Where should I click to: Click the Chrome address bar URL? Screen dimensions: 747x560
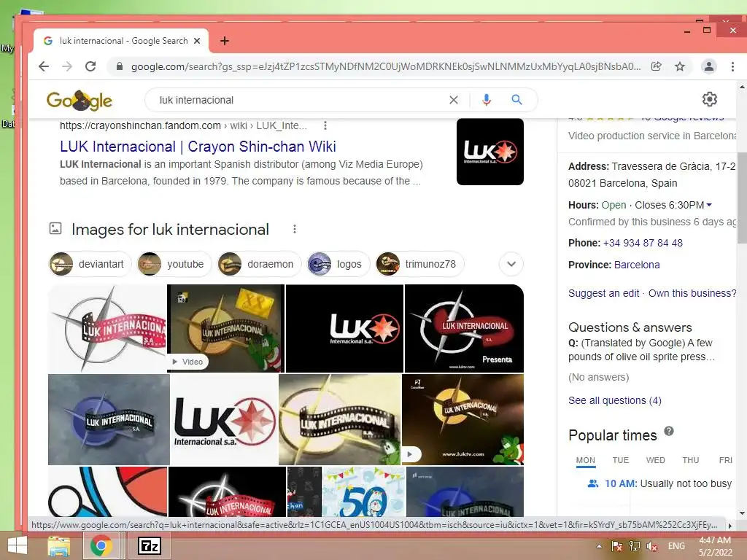[386, 66]
